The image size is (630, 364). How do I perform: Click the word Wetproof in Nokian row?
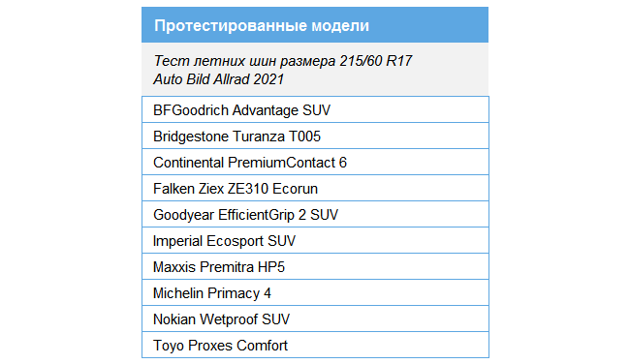[229, 319]
